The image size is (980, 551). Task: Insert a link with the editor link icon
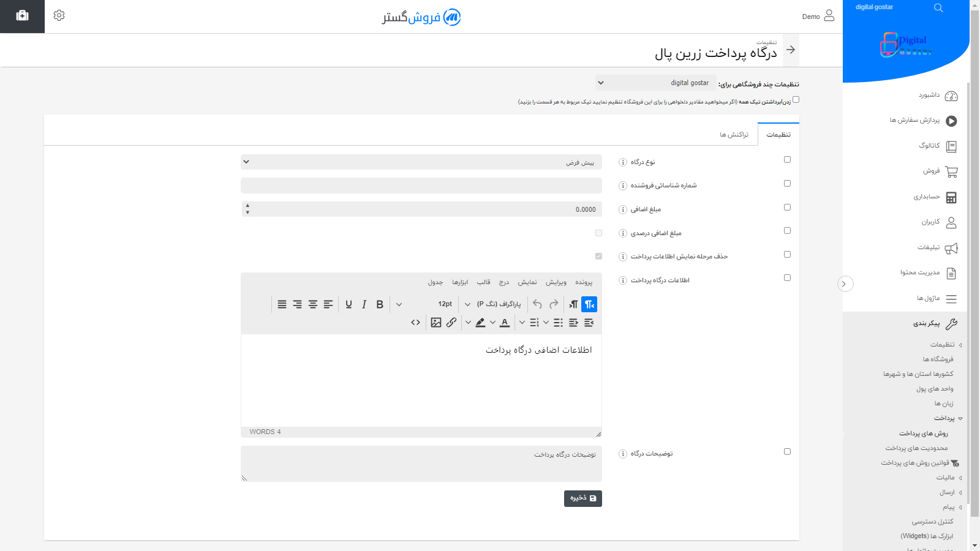point(451,323)
